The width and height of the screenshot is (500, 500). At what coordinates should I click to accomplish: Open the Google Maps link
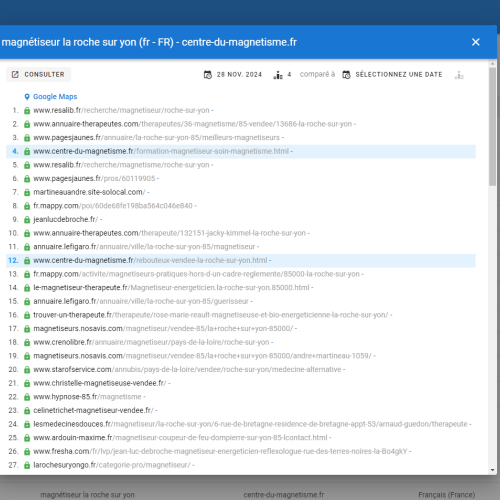pyautogui.click(x=55, y=97)
